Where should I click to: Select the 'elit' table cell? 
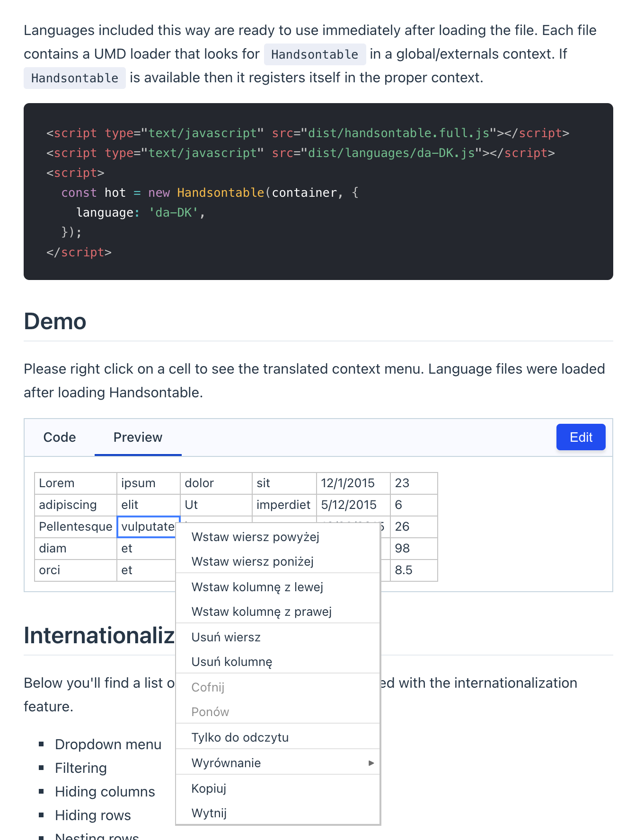(149, 505)
